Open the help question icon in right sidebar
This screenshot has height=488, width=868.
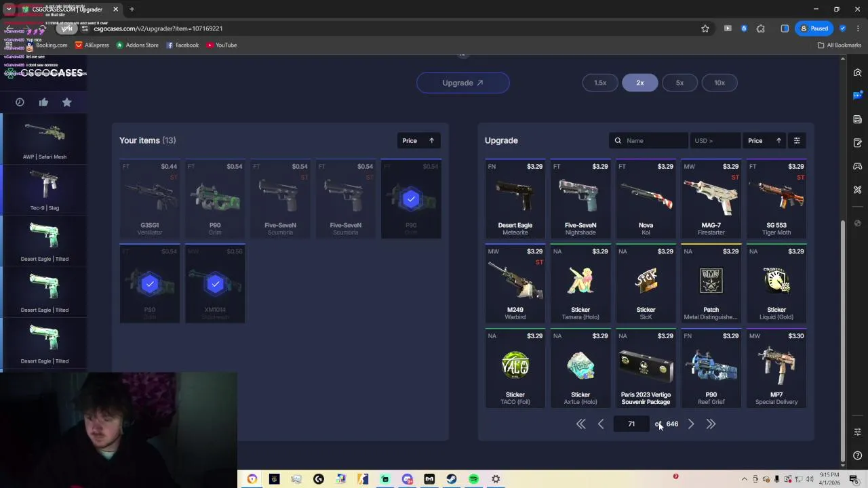[x=858, y=455]
